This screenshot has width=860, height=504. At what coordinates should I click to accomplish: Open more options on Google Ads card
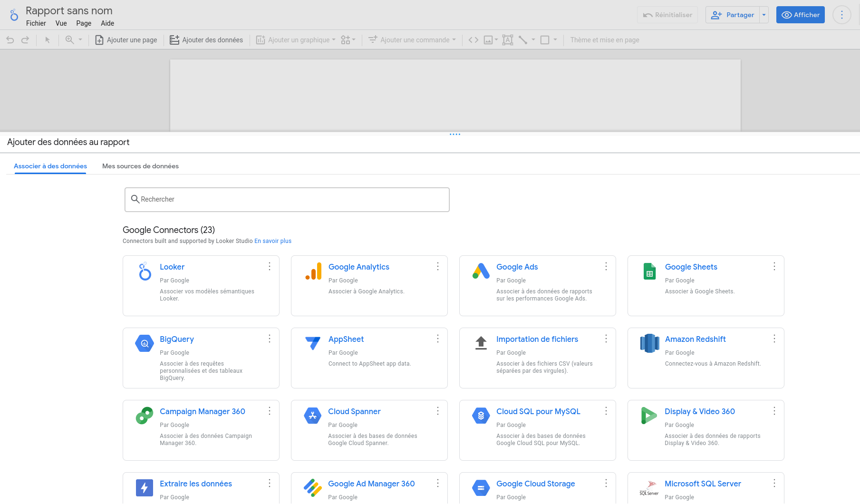(606, 266)
